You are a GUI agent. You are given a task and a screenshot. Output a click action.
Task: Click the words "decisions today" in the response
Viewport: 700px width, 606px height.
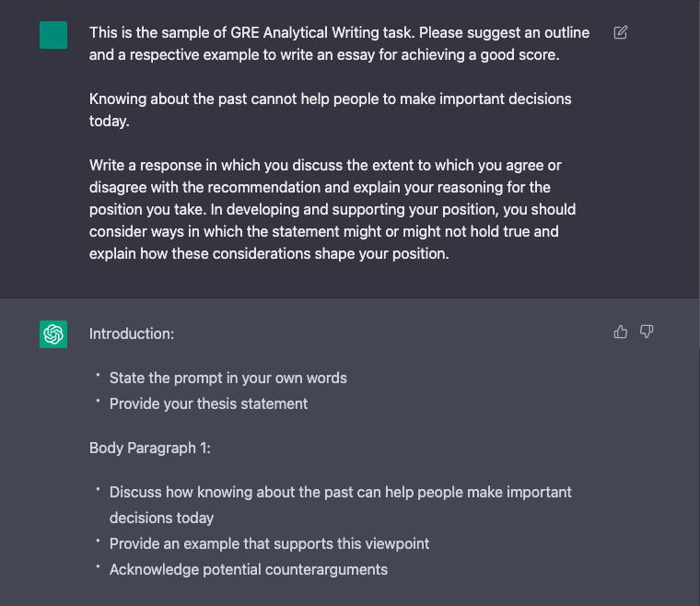[x=161, y=518]
